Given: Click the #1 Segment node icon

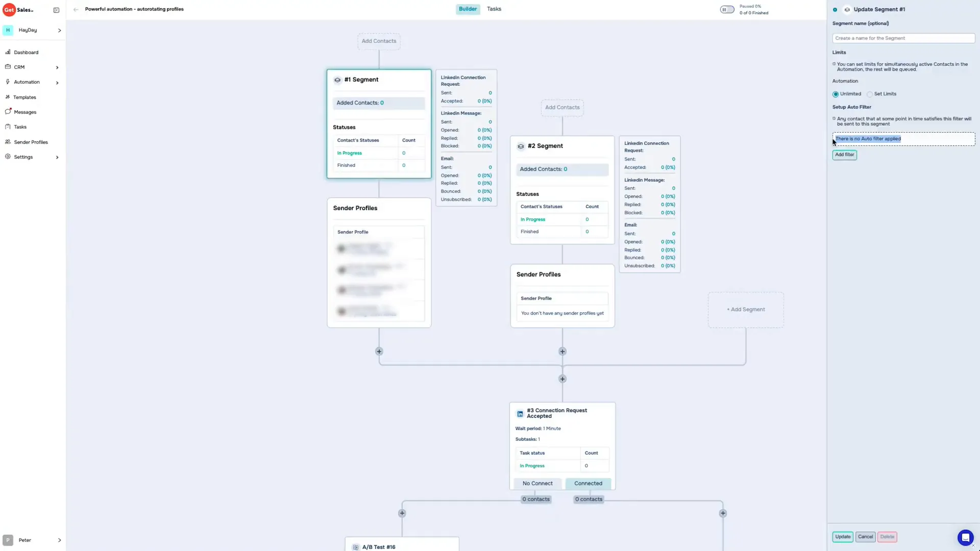Looking at the screenshot, I should pos(337,80).
